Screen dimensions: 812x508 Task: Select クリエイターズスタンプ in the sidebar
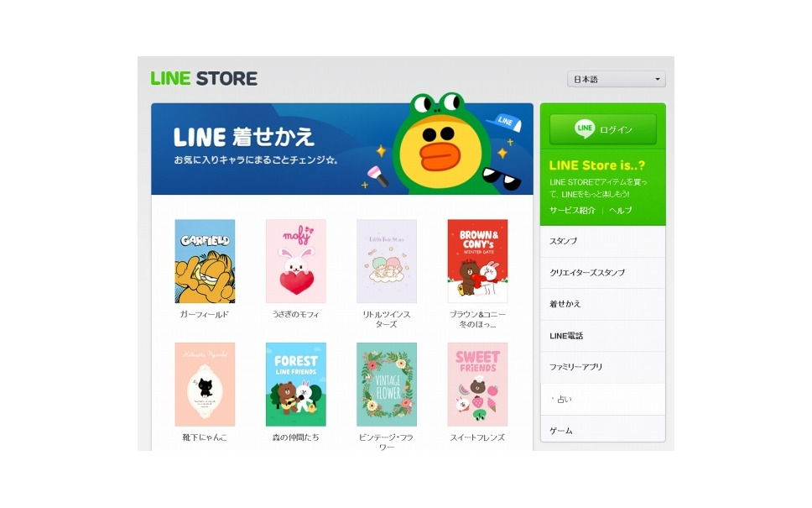tap(603, 273)
